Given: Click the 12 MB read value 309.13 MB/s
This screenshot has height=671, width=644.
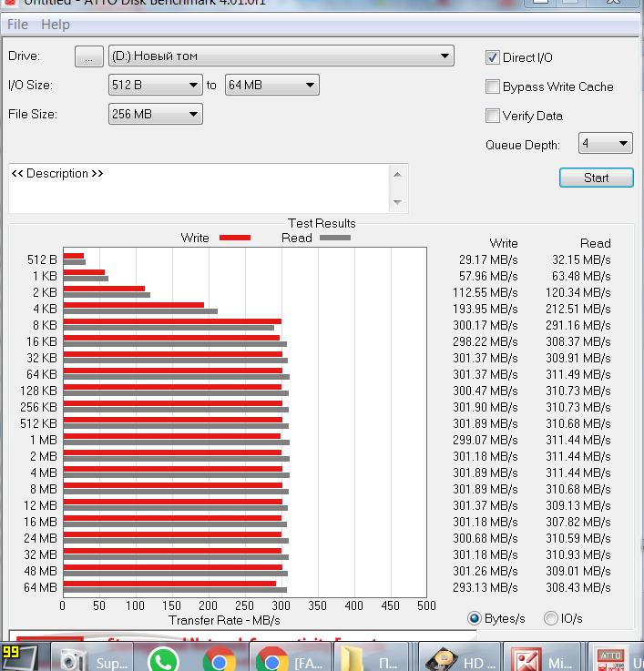Looking at the screenshot, I should coord(578,505).
